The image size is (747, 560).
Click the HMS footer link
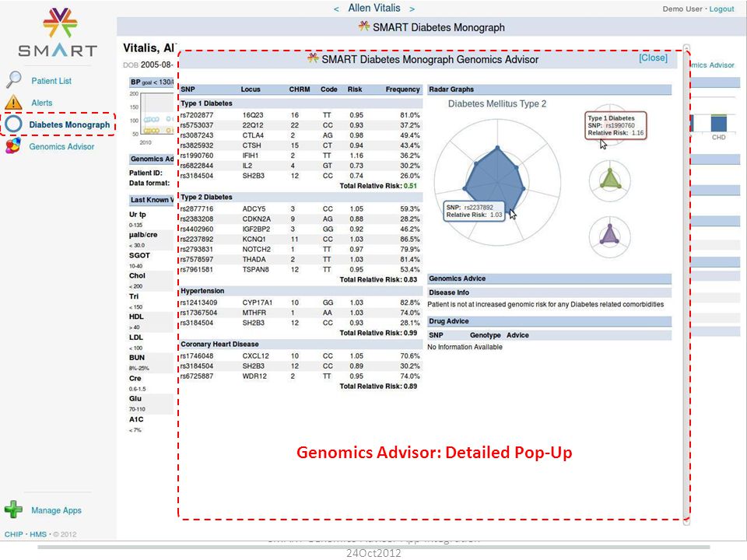(x=38, y=534)
